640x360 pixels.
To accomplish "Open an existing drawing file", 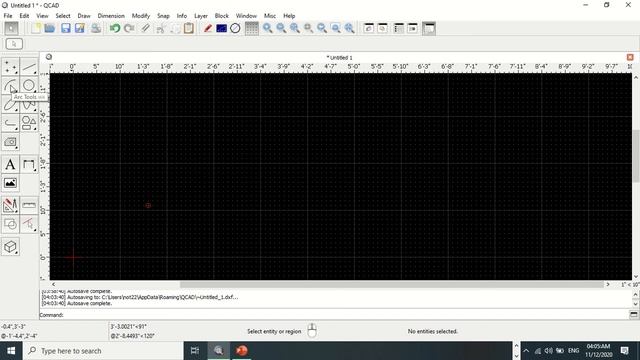I will (50, 28).
